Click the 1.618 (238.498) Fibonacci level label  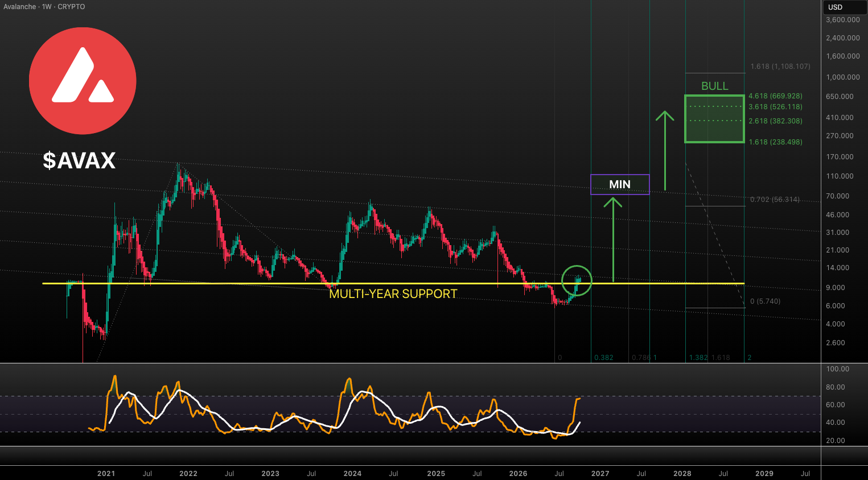(x=775, y=142)
